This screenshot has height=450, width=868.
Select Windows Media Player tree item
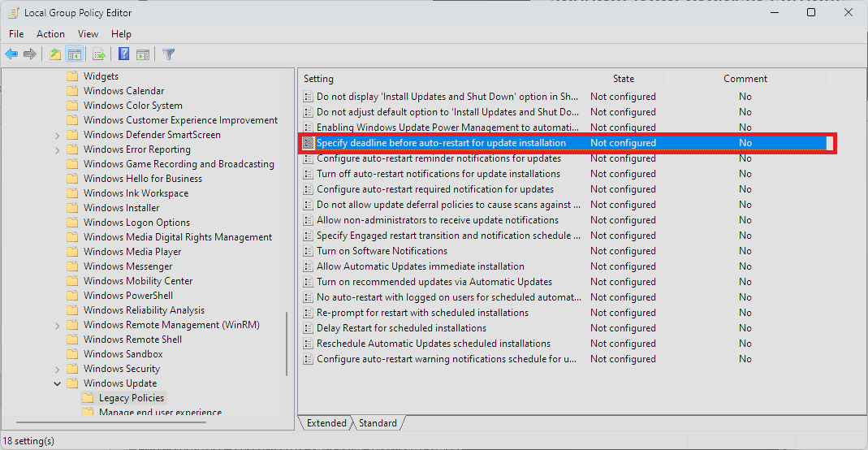[x=132, y=252]
